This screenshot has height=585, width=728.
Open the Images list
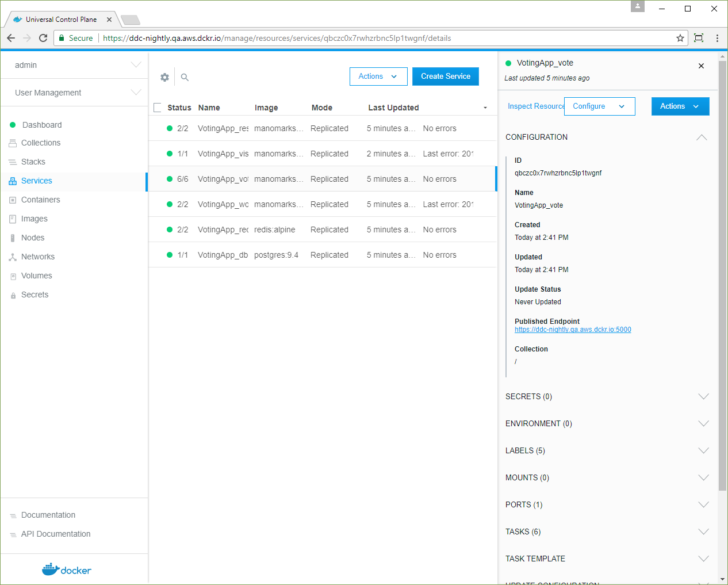tap(35, 219)
